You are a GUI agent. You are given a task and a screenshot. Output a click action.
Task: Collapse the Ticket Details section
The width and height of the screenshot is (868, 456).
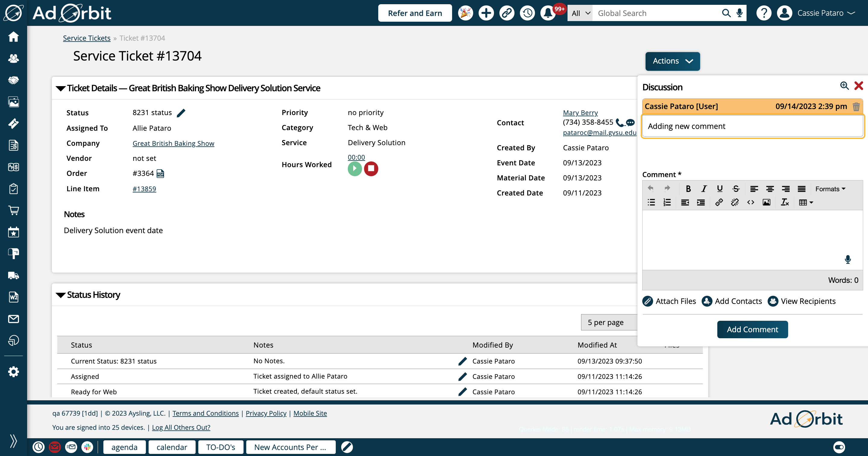[61, 88]
